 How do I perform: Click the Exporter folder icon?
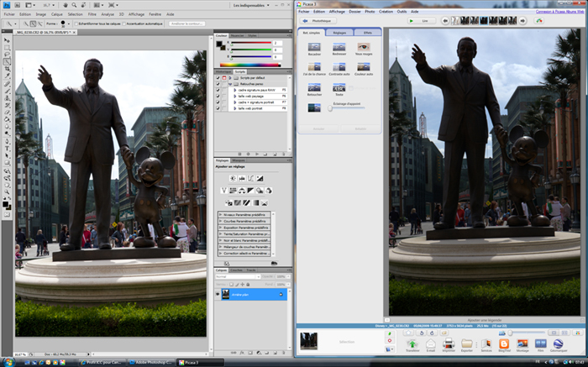pyautogui.click(x=467, y=343)
